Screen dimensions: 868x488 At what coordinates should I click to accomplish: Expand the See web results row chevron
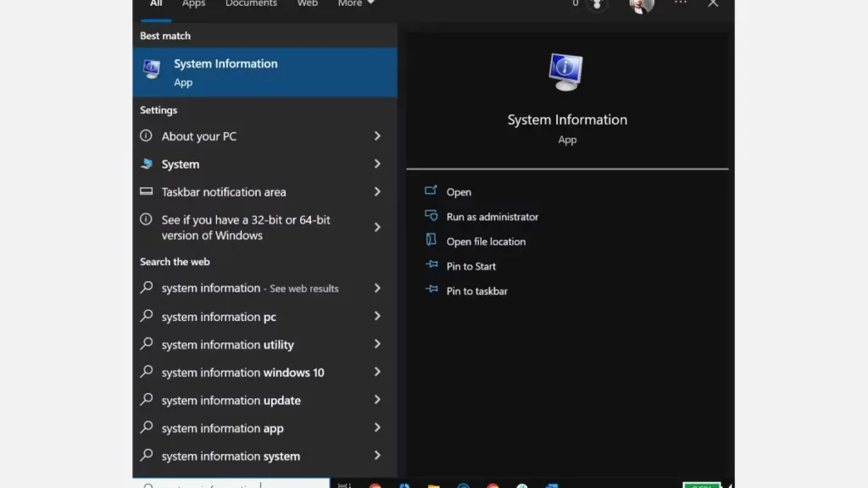[x=377, y=288]
